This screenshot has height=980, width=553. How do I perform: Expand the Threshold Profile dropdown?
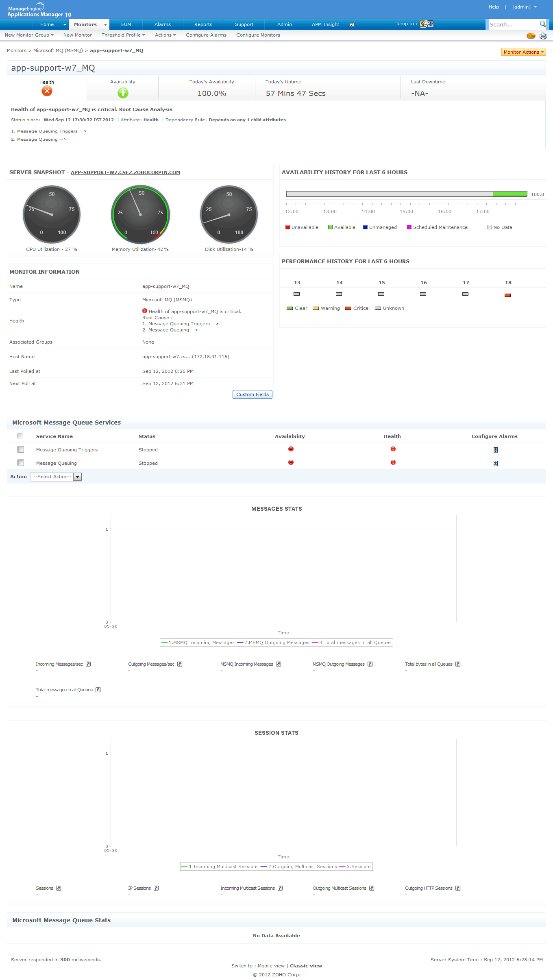tap(123, 35)
